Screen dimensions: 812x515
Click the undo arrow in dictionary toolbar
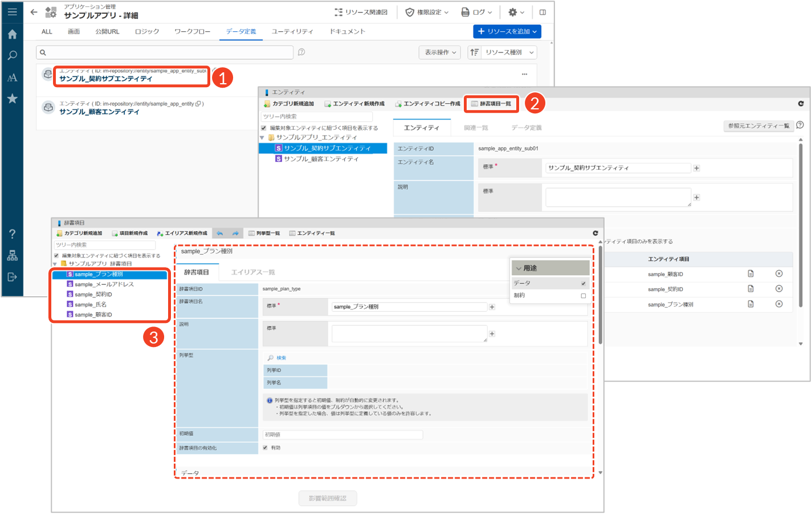pos(220,233)
